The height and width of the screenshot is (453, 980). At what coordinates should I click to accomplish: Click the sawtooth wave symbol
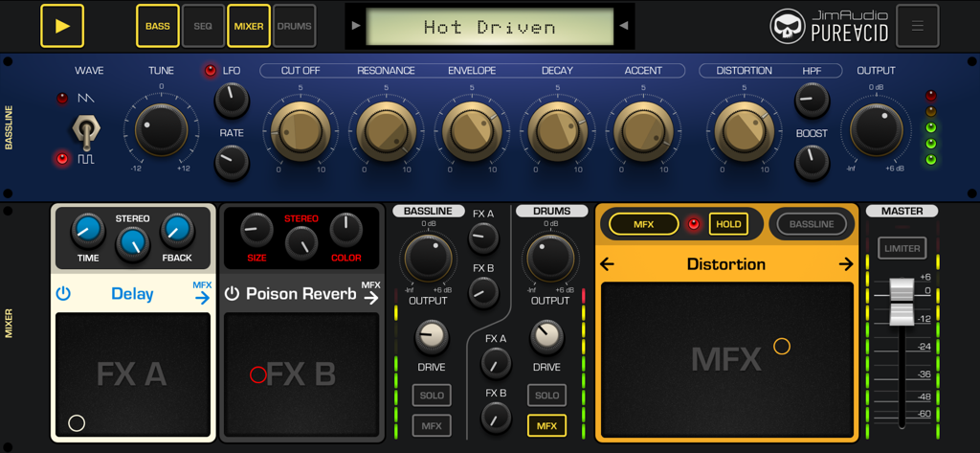(85, 99)
